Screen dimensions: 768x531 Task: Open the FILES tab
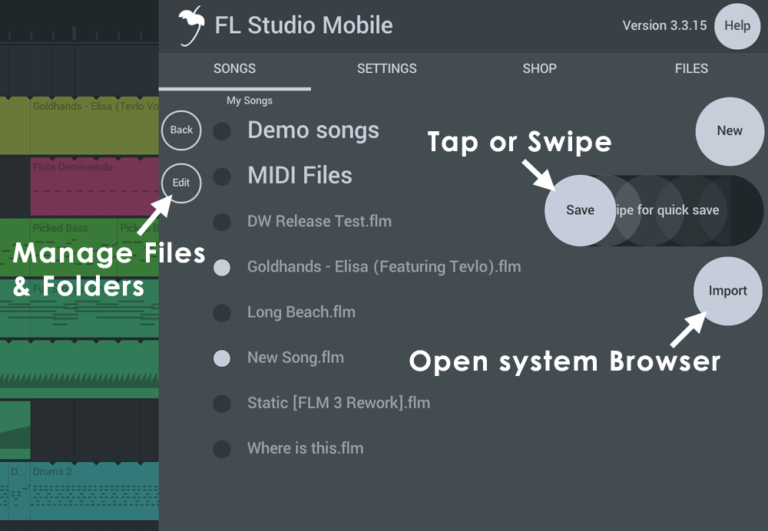691,69
